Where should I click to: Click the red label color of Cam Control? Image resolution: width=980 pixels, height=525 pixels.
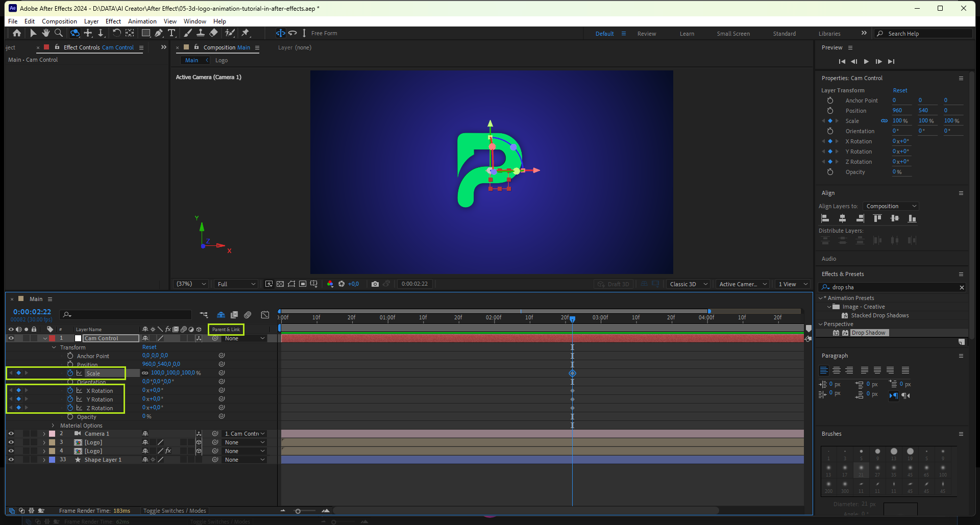tap(52, 338)
